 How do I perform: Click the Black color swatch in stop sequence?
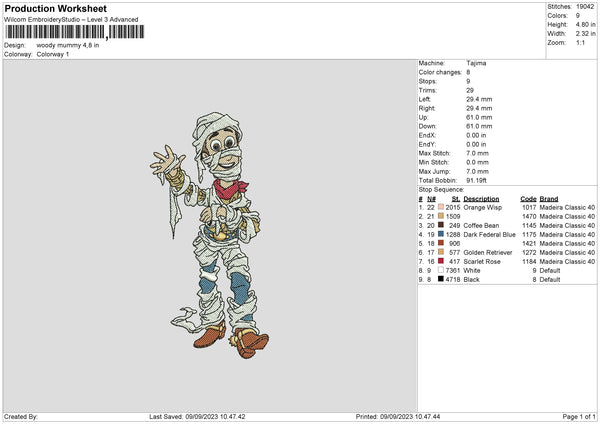click(x=441, y=279)
